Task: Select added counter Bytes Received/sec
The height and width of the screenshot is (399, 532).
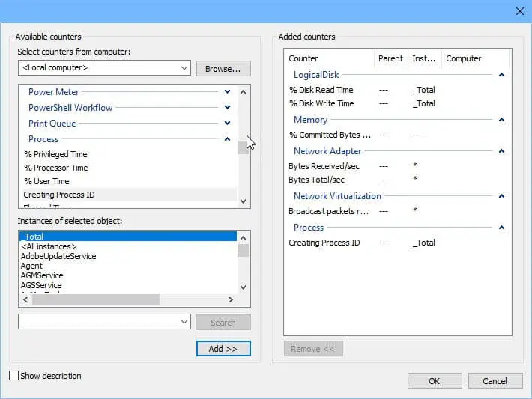Action: pyautogui.click(x=398, y=166)
